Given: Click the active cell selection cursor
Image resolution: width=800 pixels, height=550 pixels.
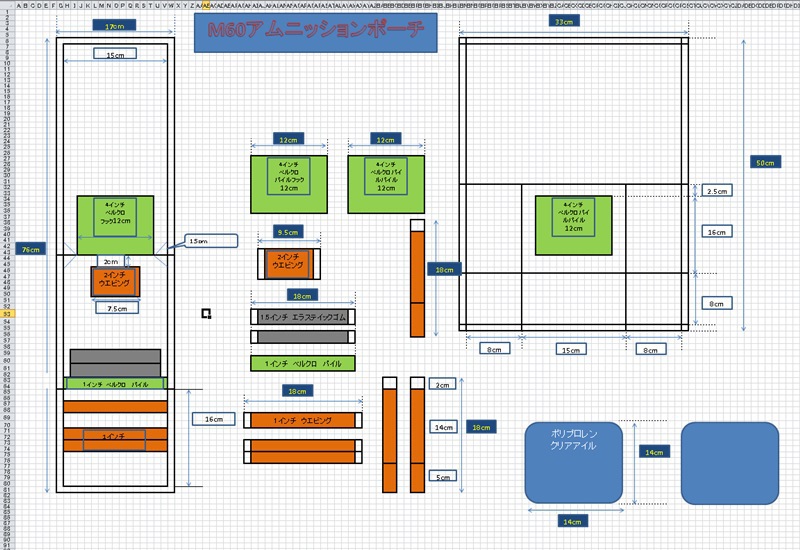Looking at the screenshot, I should click(206, 313).
